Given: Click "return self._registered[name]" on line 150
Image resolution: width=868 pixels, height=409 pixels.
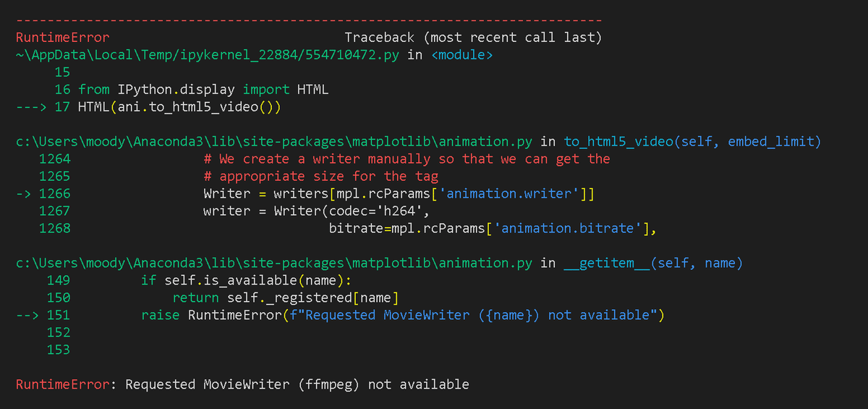Looking at the screenshot, I should 285,298.
